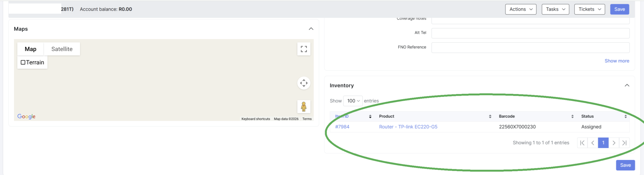Open Router - TP-link EC220-G5 link
Screen dimensions: 644x175
coord(408,127)
